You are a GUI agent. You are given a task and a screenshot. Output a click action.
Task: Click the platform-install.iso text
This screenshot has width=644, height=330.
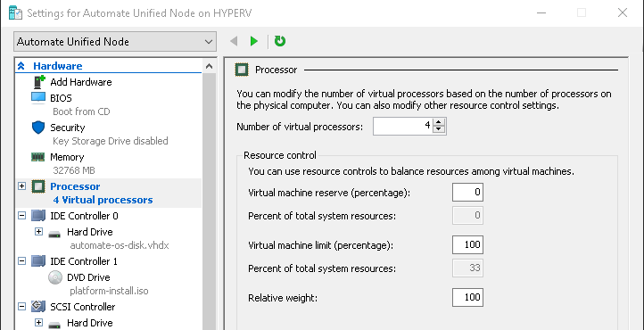click(109, 291)
